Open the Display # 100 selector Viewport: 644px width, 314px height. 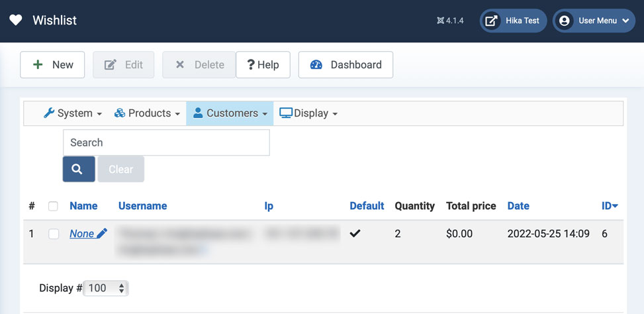click(x=106, y=288)
